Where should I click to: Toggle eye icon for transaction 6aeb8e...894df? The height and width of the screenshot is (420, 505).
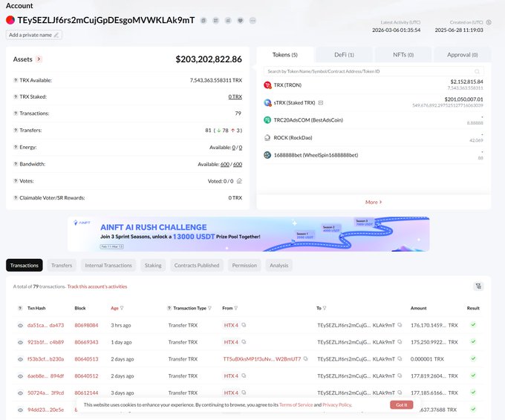tap(21, 376)
